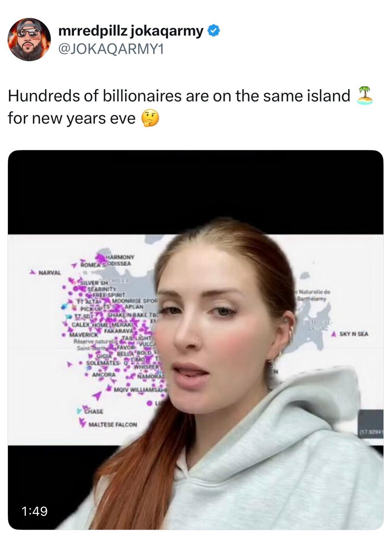Screen dimensions: 392x541
Task: Play the video thumbnail
Action: click(x=196, y=340)
